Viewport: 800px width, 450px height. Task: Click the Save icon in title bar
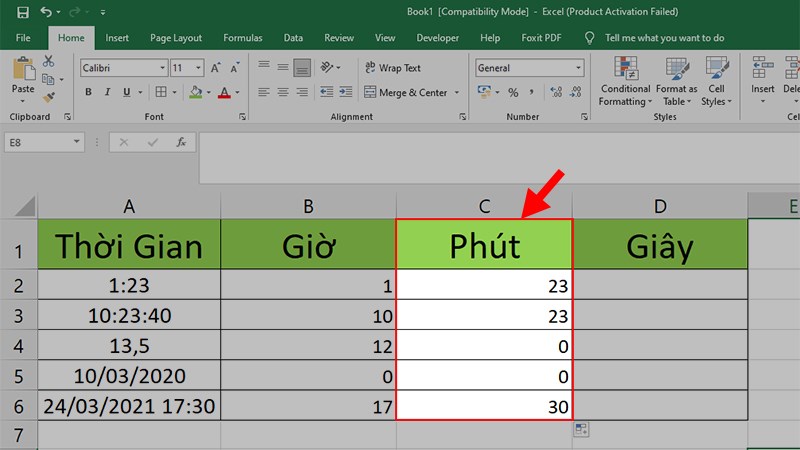[22, 12]
